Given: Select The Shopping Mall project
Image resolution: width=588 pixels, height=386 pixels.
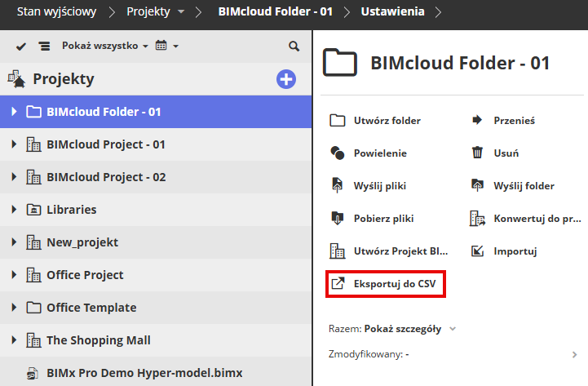Looking at the screenshot, I should tap(156, 340).
